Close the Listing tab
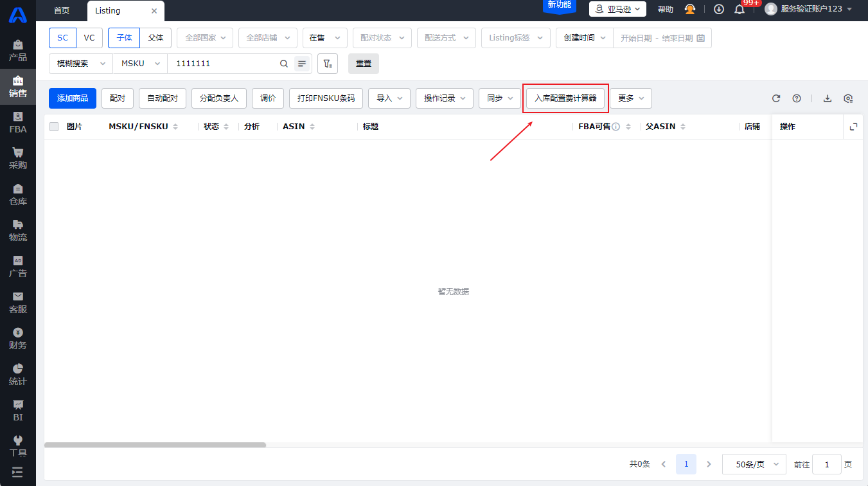Image resolution: width=868 pixels, height=486 pixels. (x=154, y=11)
